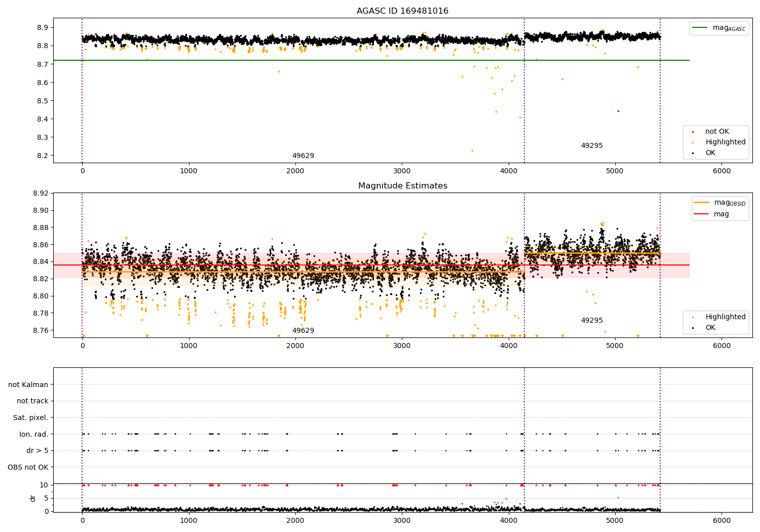Select the mag AGASC legend entry
The height and width of the screenshot is (532, 760).
pyautogui.click(x=719, y=28)
